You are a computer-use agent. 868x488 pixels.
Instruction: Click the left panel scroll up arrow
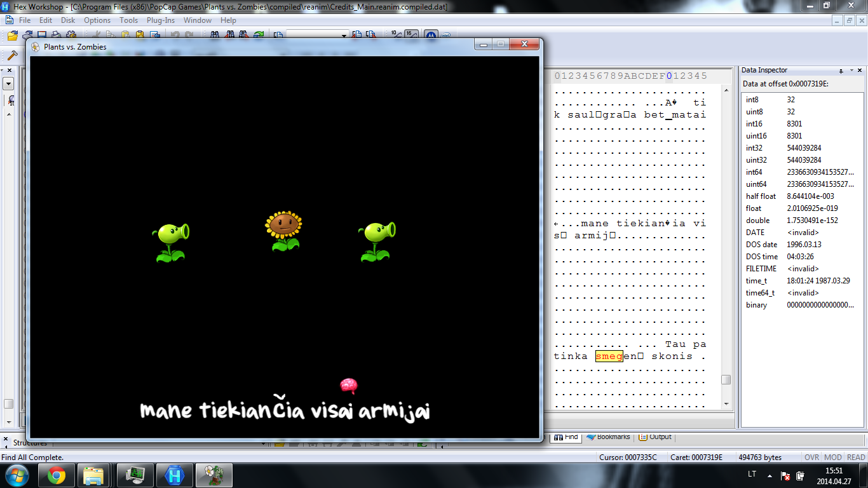click(x=8, y=114)
